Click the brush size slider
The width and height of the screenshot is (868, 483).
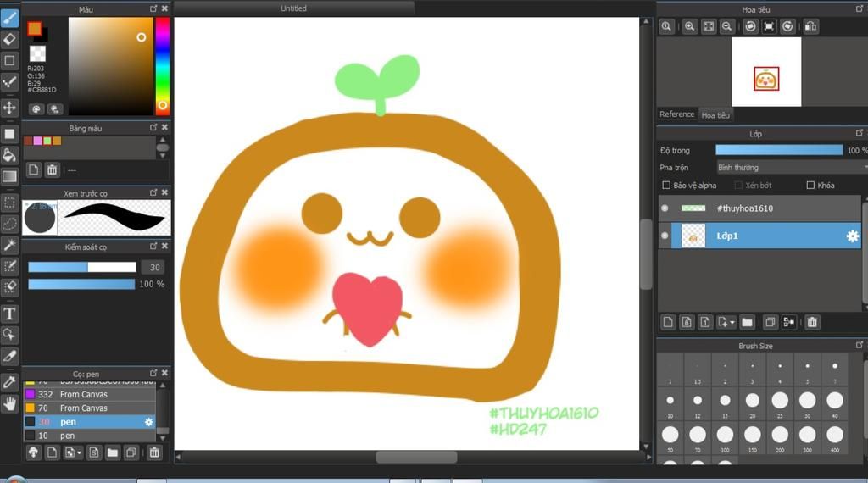point(82,267)
